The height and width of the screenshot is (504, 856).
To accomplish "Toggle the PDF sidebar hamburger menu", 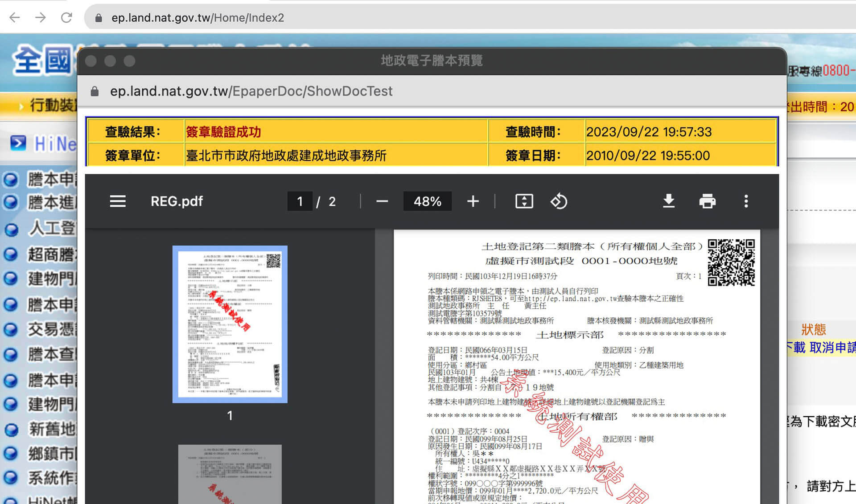I will point(118,201).
